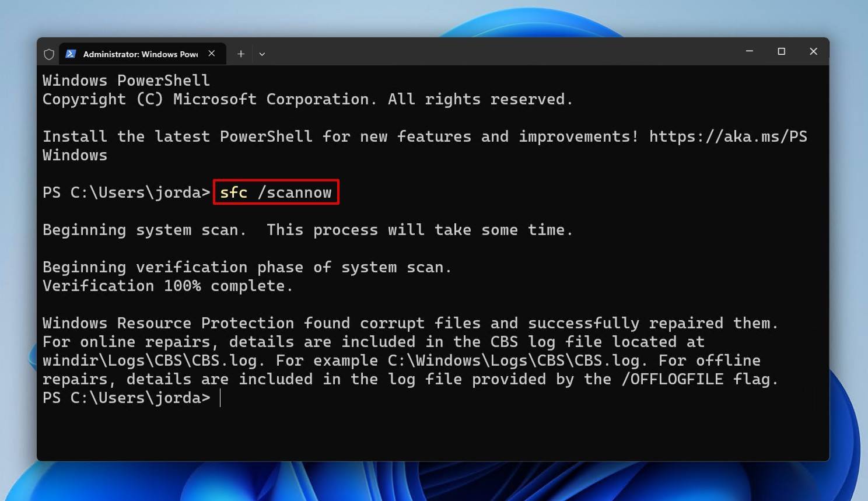Expand the new tab profiles dropdown chevron
868x501 pixels.
(x=262, y=54)
